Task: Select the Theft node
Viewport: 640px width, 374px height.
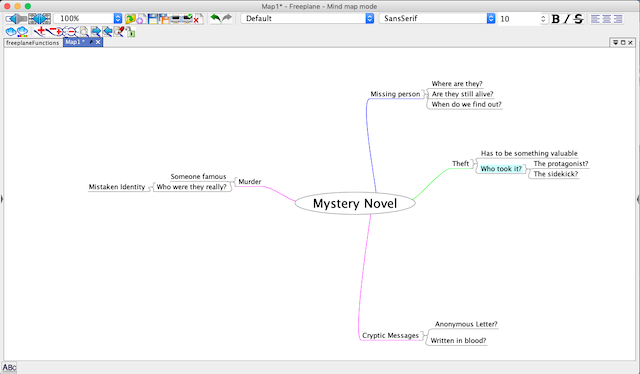Action: 460,163
